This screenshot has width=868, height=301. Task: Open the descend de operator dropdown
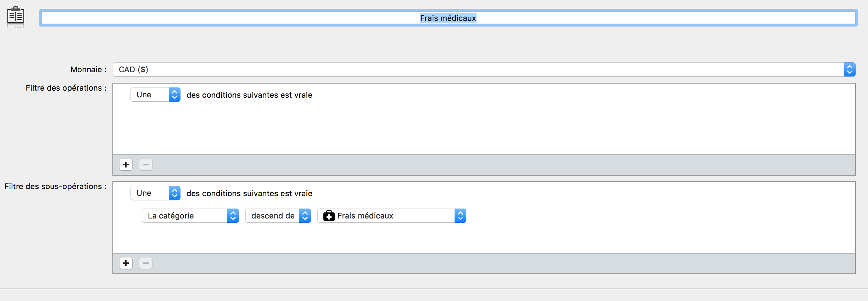pyautogui.click(x=278, y=216)
